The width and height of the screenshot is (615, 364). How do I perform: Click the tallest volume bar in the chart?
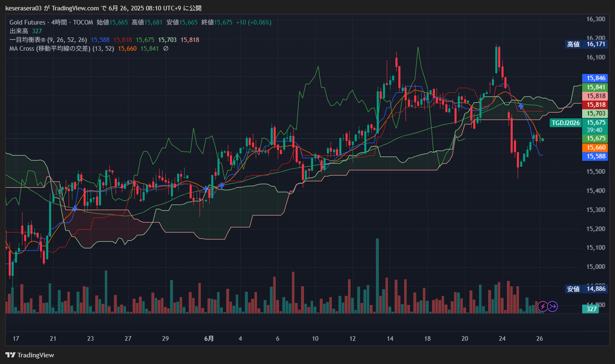pos(377,276)
